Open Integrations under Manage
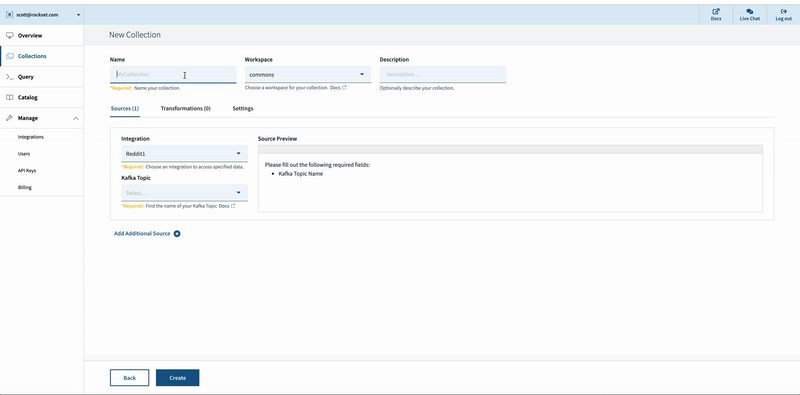Image resolution: width=800 pixels, height=395 pixels. (31, 137)
